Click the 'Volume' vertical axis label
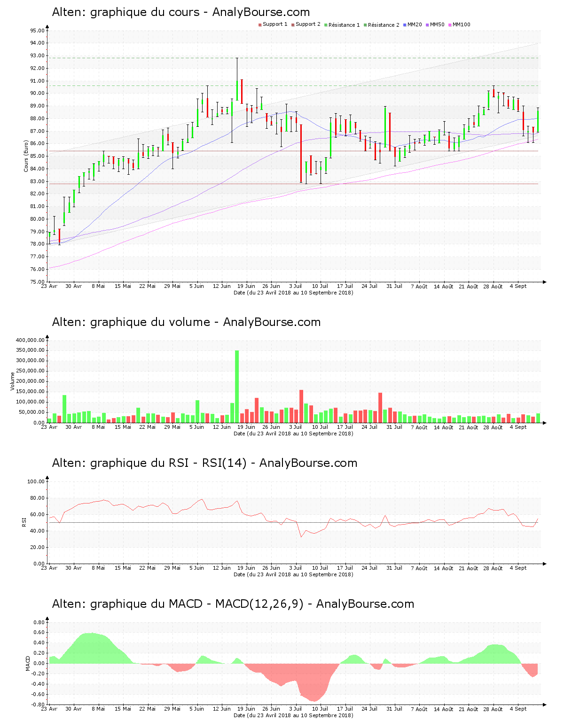This screenshot has width=564, height=728. [x=13, y=381]
